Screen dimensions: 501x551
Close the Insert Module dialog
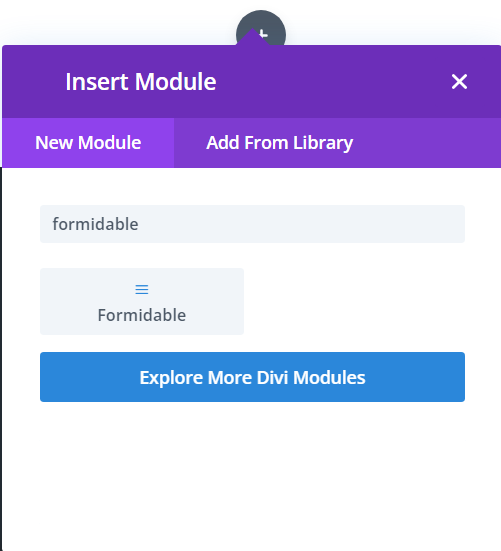coord(459,82)
